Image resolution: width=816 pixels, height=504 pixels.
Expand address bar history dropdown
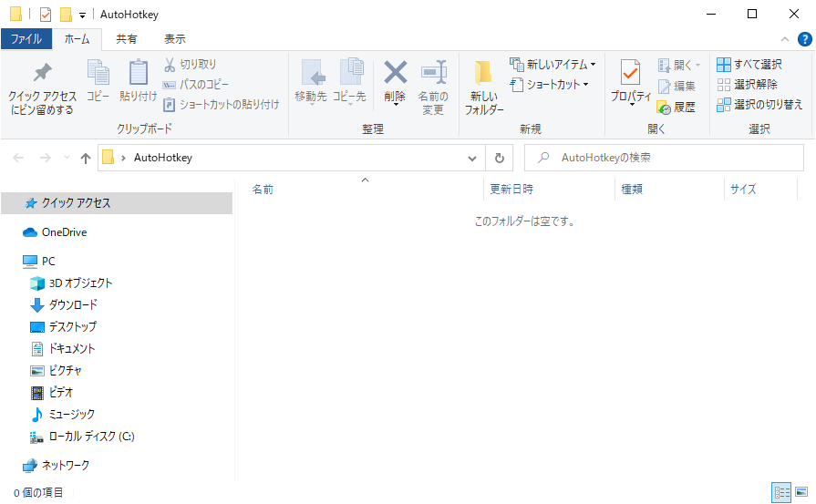(472, 158)
